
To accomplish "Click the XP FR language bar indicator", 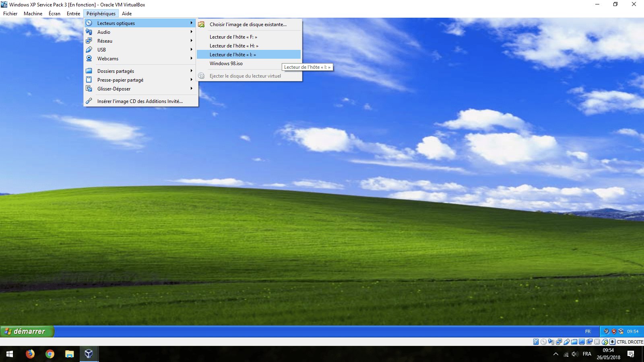I will point(588,331).
